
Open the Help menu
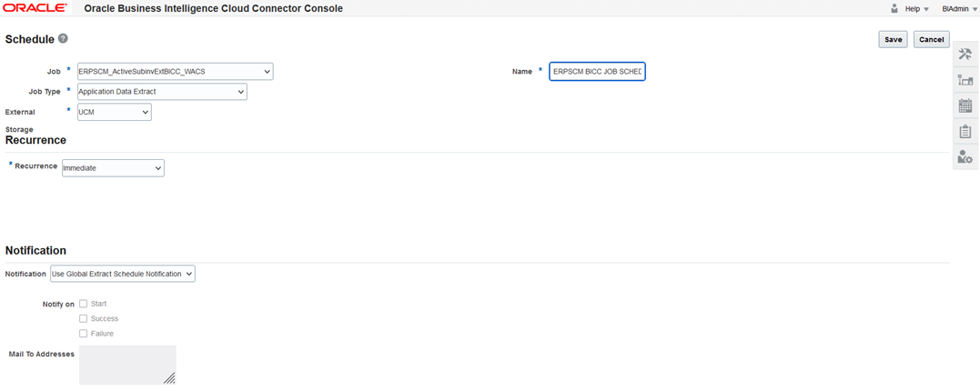917,9
